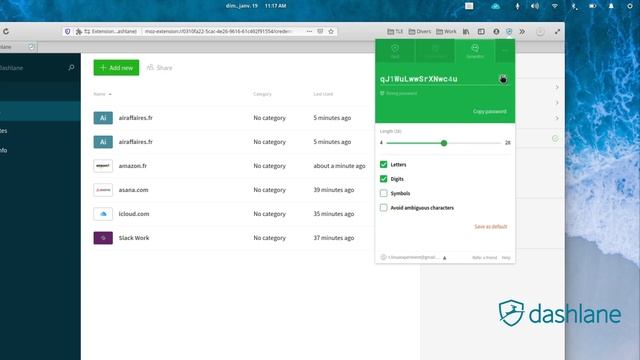Viewport: 640px width, 360px height.
Task: Click Save as default link
Action: pyautogui.click(x=490, y=227)
